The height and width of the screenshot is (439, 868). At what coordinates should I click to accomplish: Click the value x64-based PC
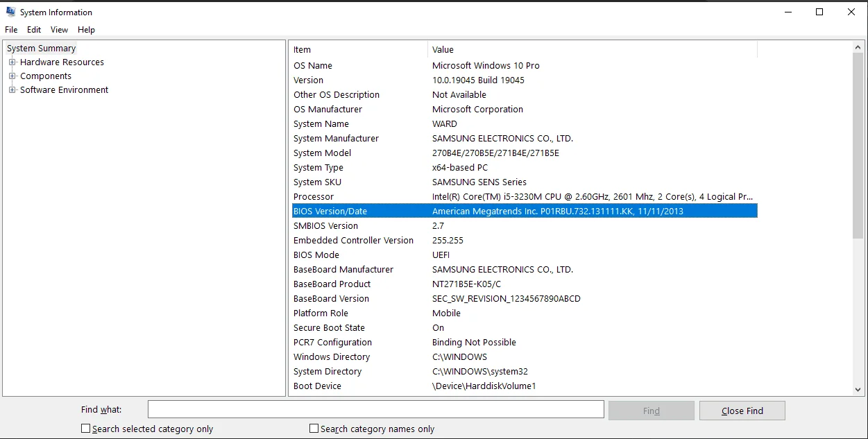click(460, 167)
